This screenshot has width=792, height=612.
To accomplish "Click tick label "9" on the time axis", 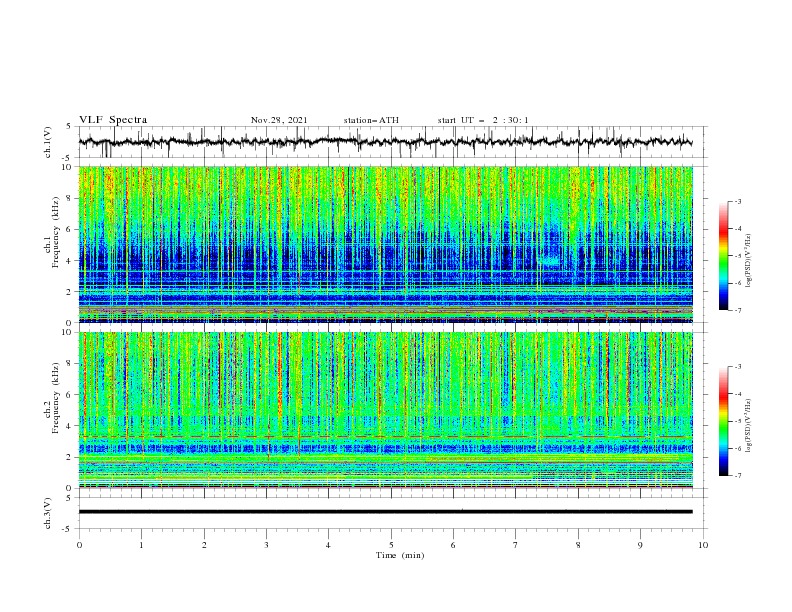I will tap(640, 545).
